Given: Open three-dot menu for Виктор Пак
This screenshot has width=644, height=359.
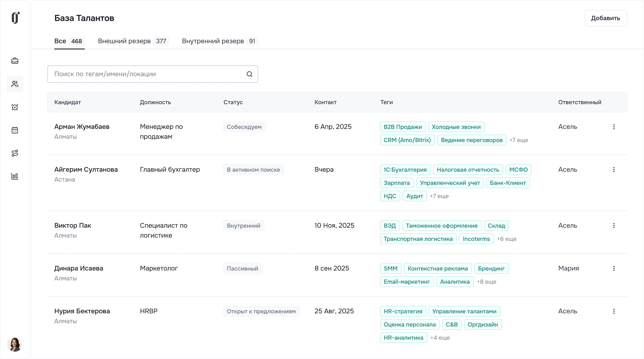Looking at the screenshot, I should click(x=614, y=225).
